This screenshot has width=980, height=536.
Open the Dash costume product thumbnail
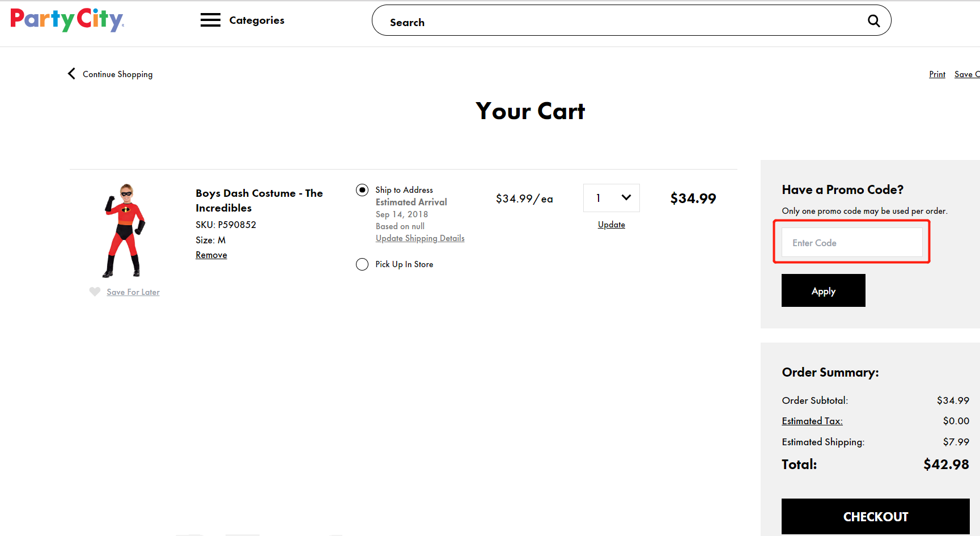[125, 230]
